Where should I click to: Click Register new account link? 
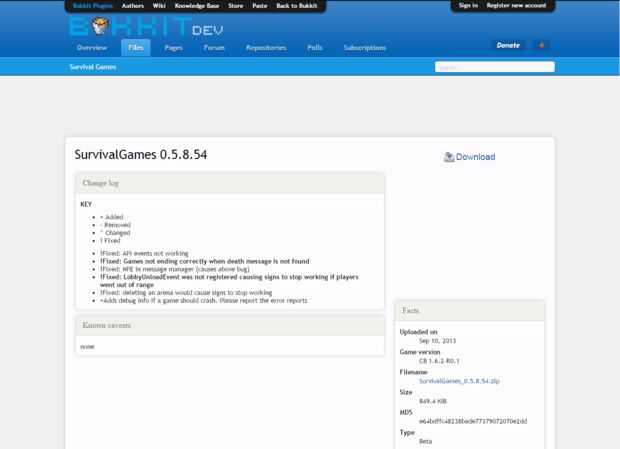pyautogui.click(x=516, y=5)
